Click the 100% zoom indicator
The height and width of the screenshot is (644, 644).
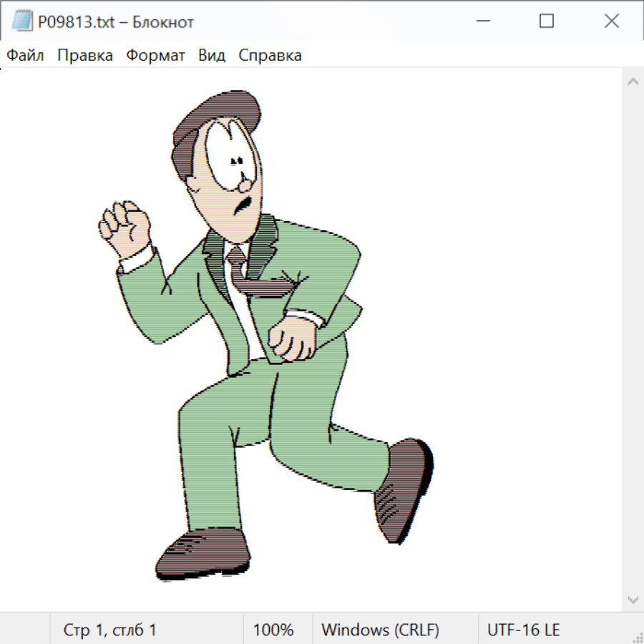tap(273, 630)
